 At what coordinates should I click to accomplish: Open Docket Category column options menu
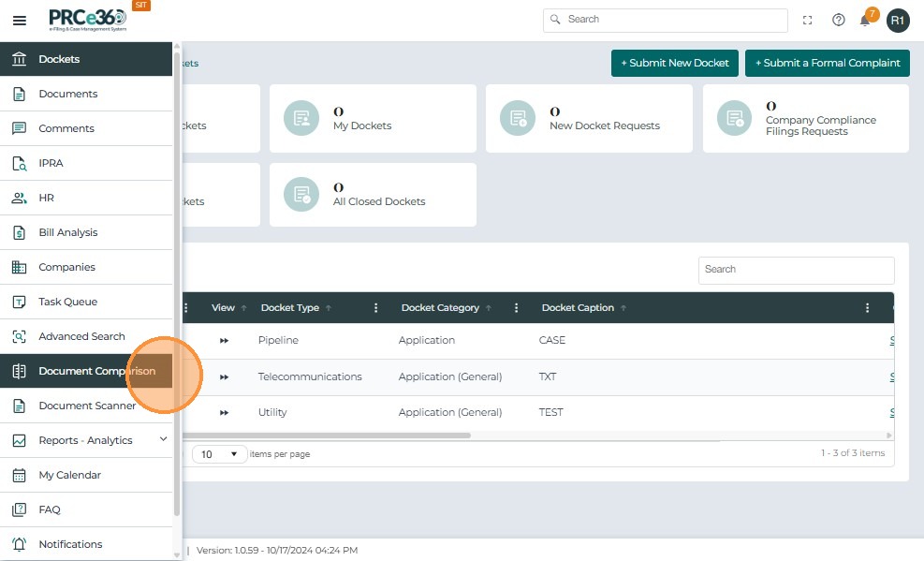(x=516, y=307)
